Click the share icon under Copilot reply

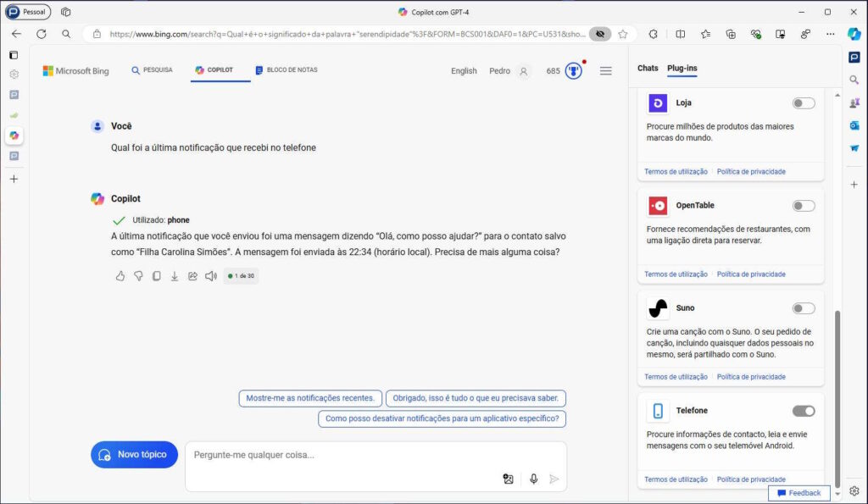pyautogui.click(x=192, y=275)
